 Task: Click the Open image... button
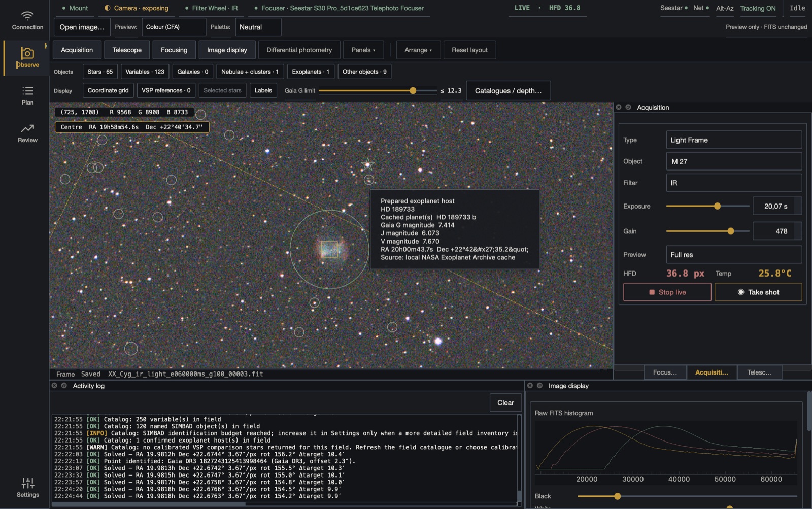[82, 27]
